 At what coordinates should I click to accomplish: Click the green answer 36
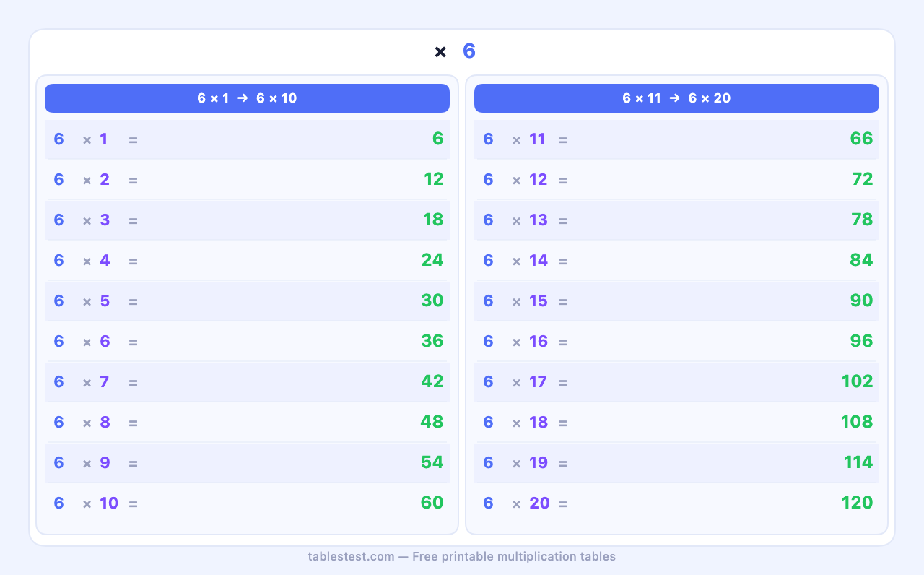pos(432,341)
